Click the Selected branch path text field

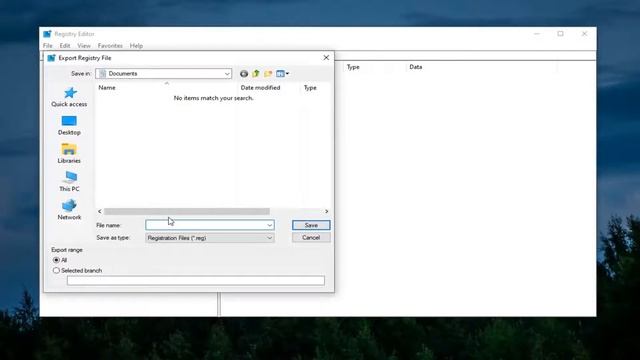click(196, 280)
